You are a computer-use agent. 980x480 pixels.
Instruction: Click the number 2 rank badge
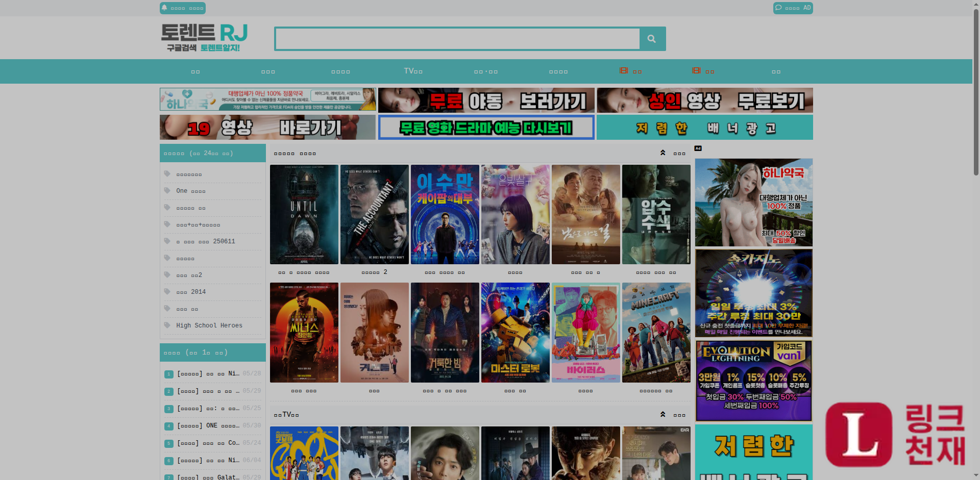pos(169,391)
